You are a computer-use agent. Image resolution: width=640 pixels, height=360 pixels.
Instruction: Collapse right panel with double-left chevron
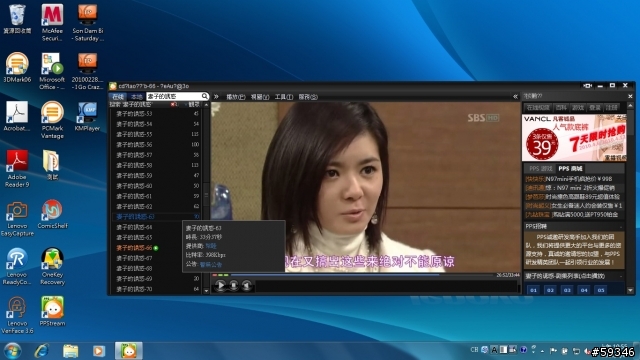pos(515,97)
